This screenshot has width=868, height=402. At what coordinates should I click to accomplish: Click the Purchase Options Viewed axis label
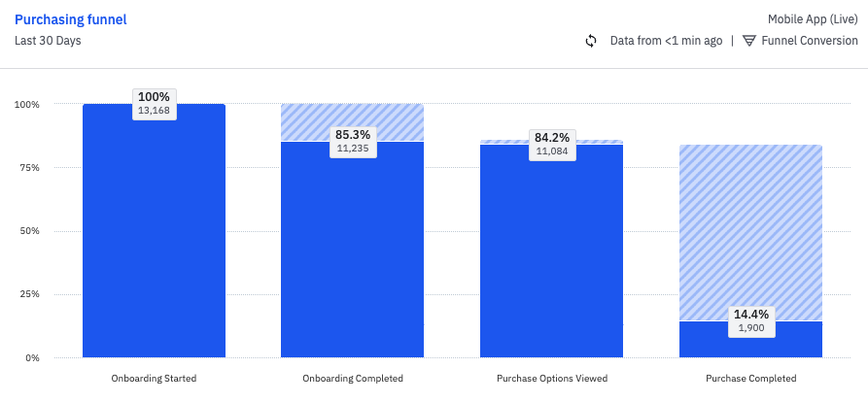click(551, 378)
